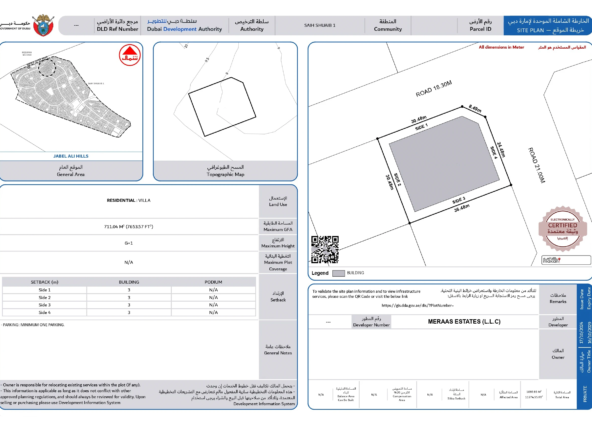Screen dimensions: 592x444
Task: Click the All dimensions in Meter note
Action: point(501,47)
